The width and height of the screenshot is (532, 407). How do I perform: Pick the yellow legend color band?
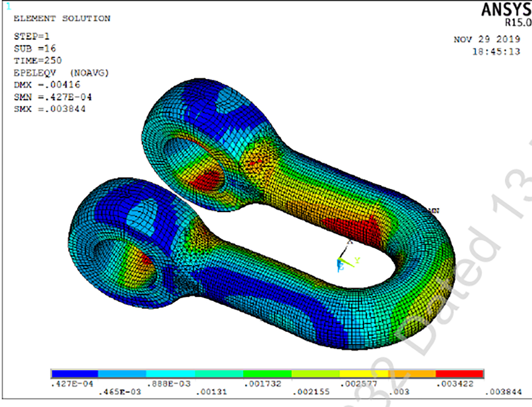[364, 374]
